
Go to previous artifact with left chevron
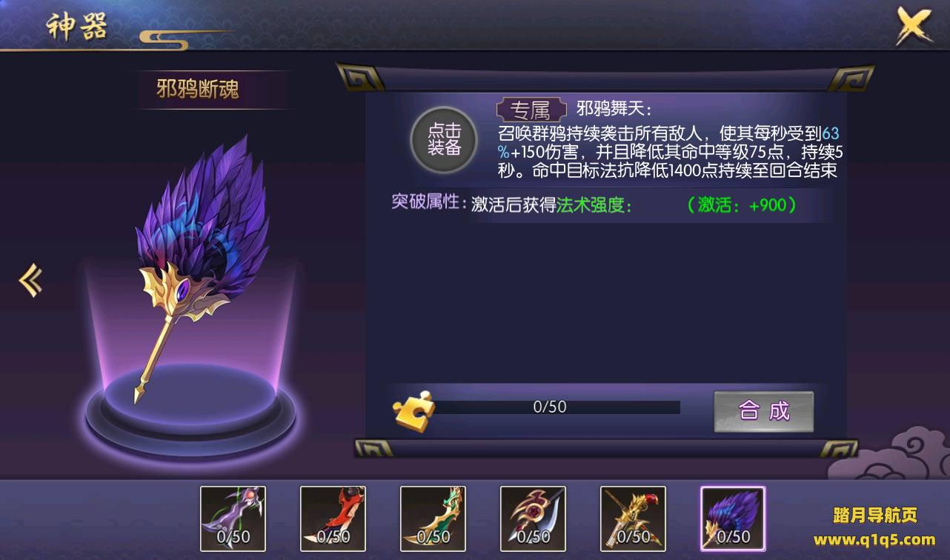30,281
